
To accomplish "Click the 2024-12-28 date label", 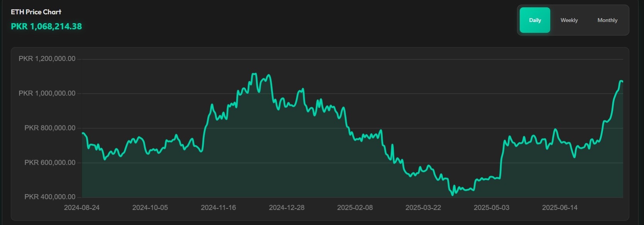I will (287, 208).
